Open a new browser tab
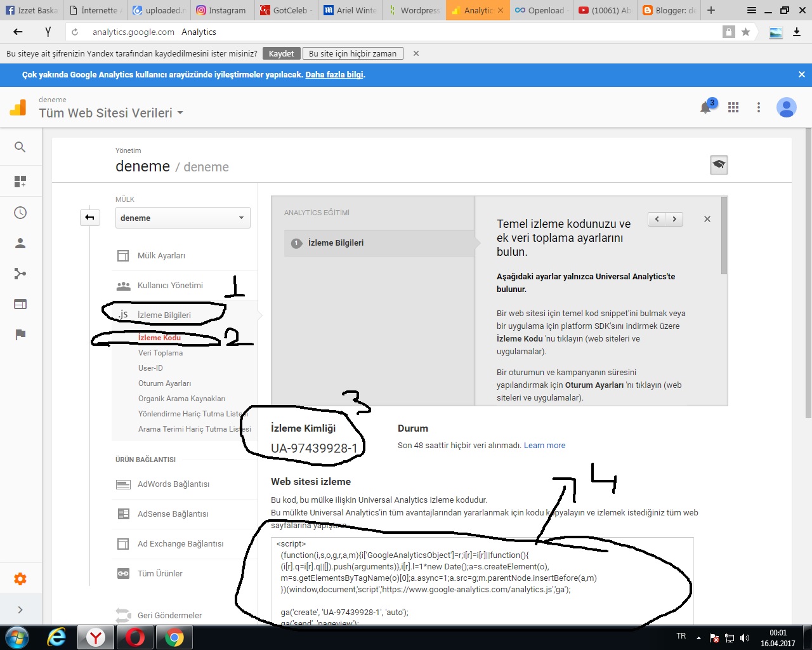 coord(711,10)
